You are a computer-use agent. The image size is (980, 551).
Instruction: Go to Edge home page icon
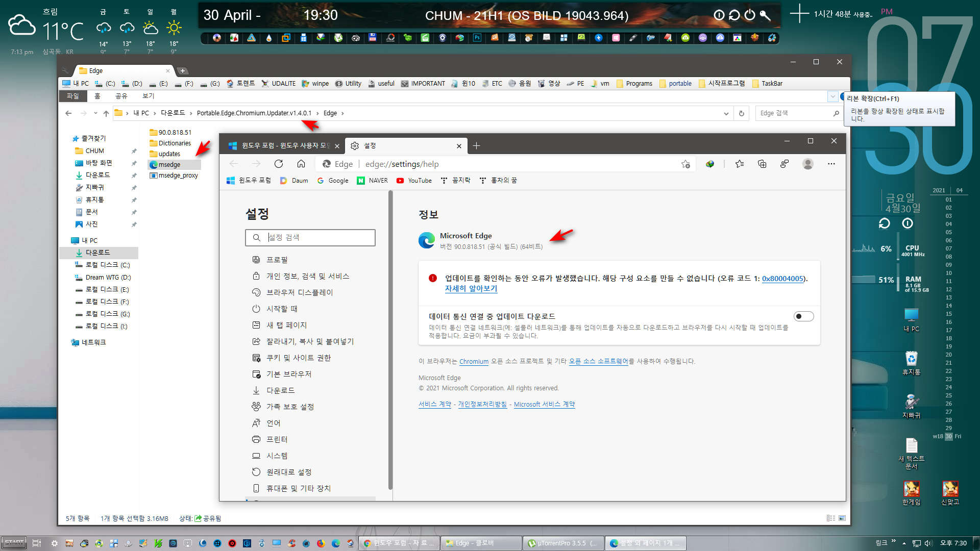(x=301, y=164)
